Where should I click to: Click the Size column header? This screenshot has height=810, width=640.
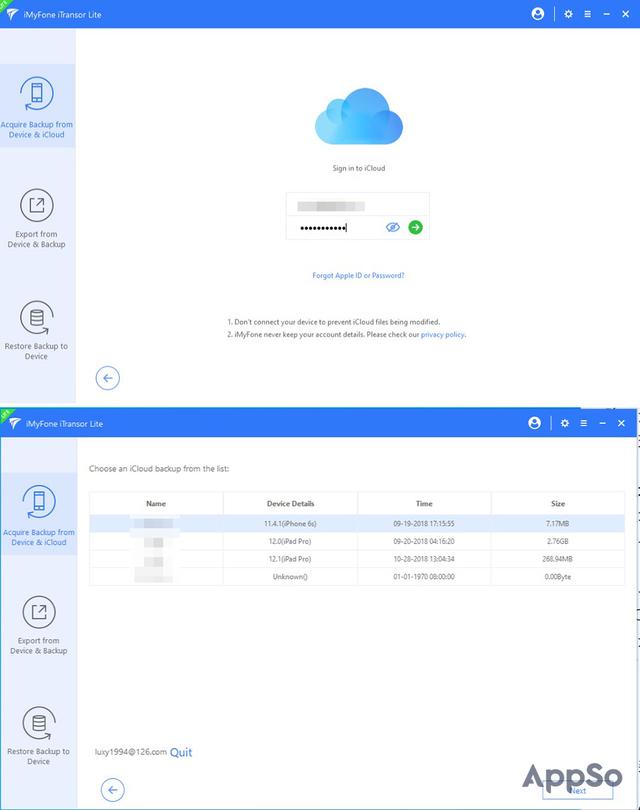pos(558,503)
